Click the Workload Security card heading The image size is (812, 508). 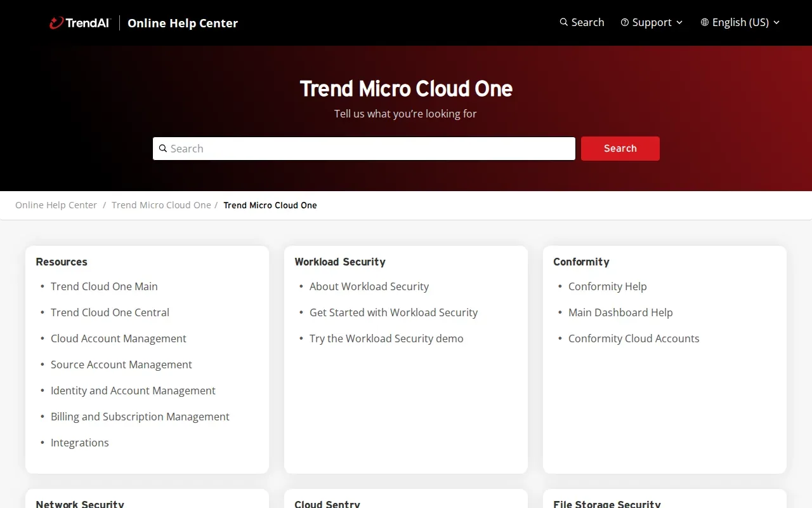click(x=340, y=262)
